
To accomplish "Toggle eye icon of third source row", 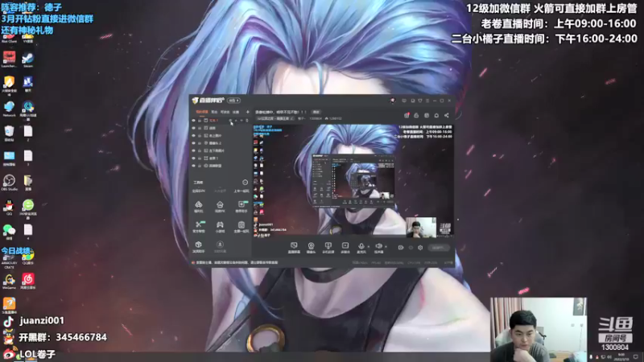I will (x=193, y=135).
